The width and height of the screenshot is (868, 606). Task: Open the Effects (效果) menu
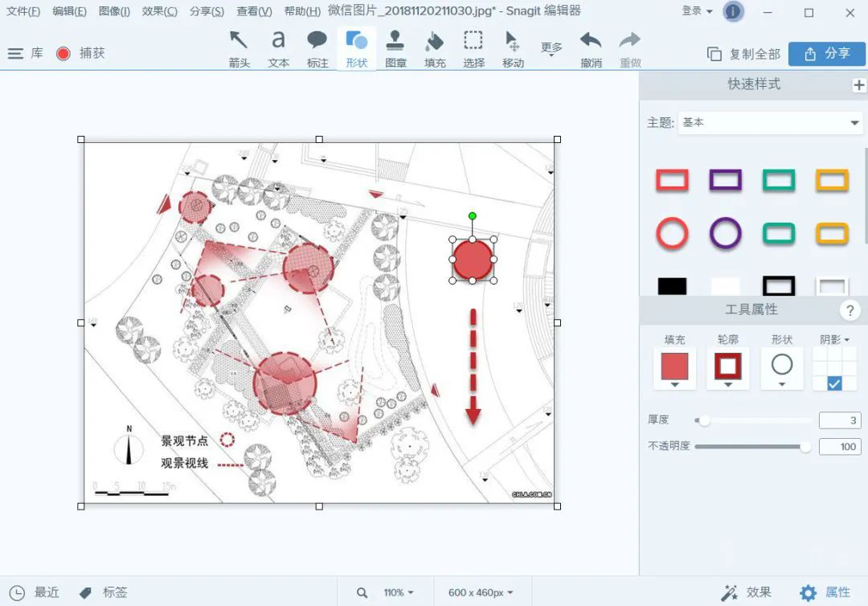pos(159,11)
